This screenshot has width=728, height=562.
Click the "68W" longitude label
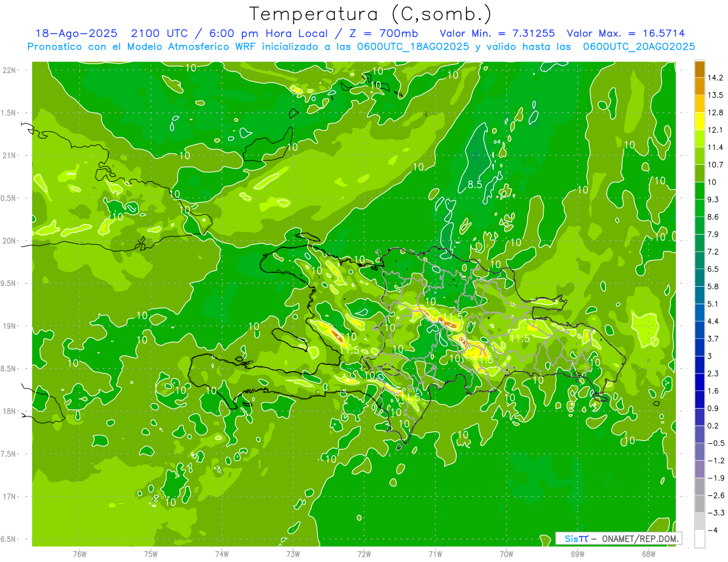648,554
